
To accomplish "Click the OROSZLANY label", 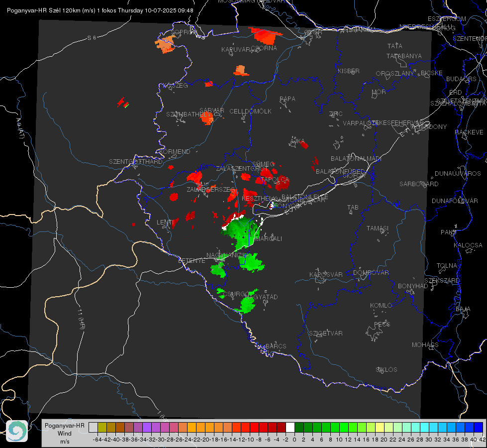I will [x=395, y=74].
